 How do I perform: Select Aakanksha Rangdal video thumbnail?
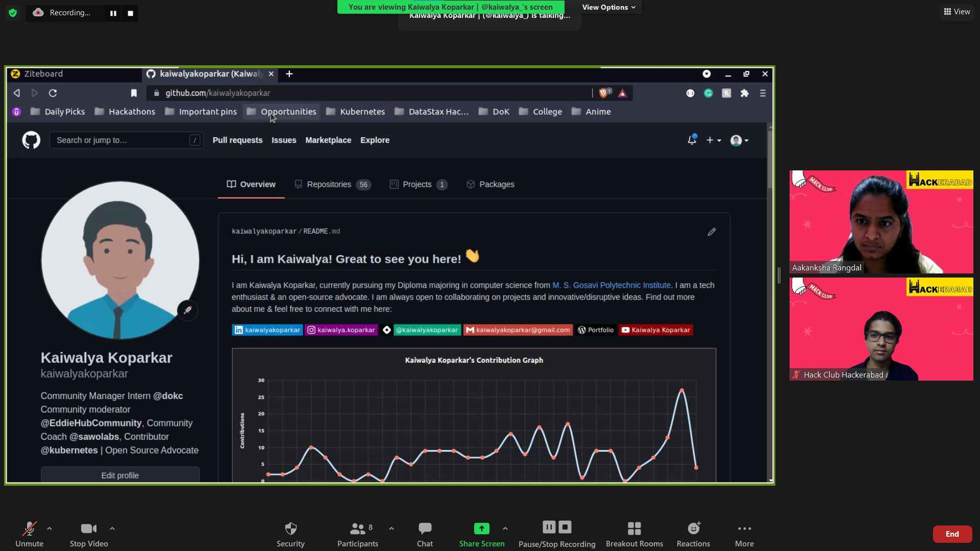(x=881, y=222)
